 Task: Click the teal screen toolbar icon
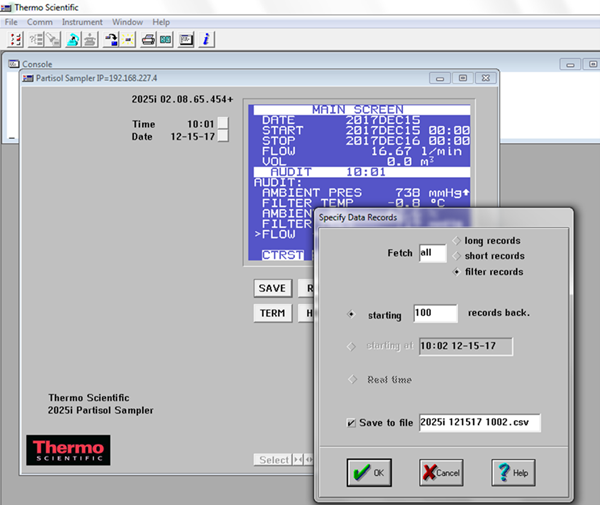(166, 40)
